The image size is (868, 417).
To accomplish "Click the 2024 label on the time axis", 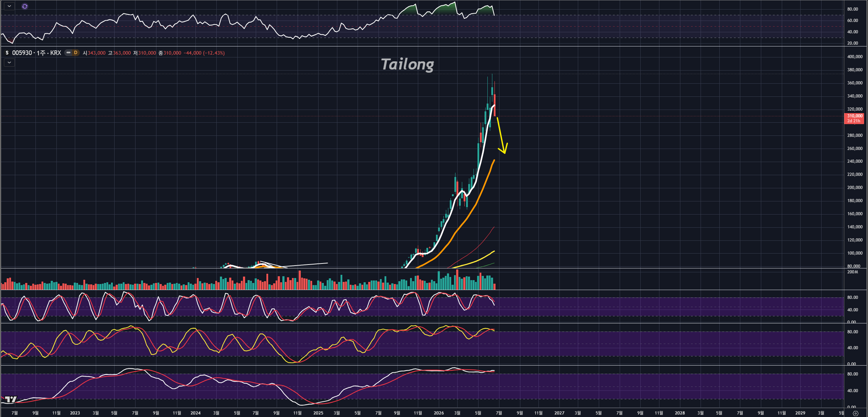I will click(x=195, y=413).
